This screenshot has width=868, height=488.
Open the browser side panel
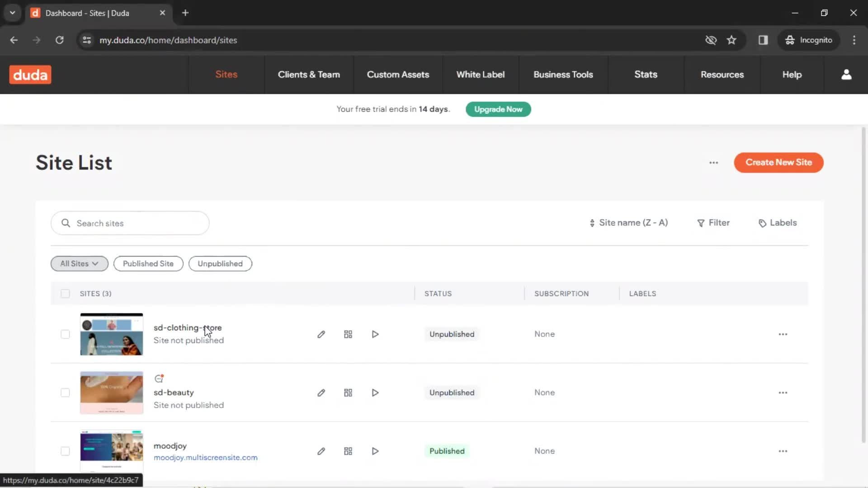[x=763, y=40]
